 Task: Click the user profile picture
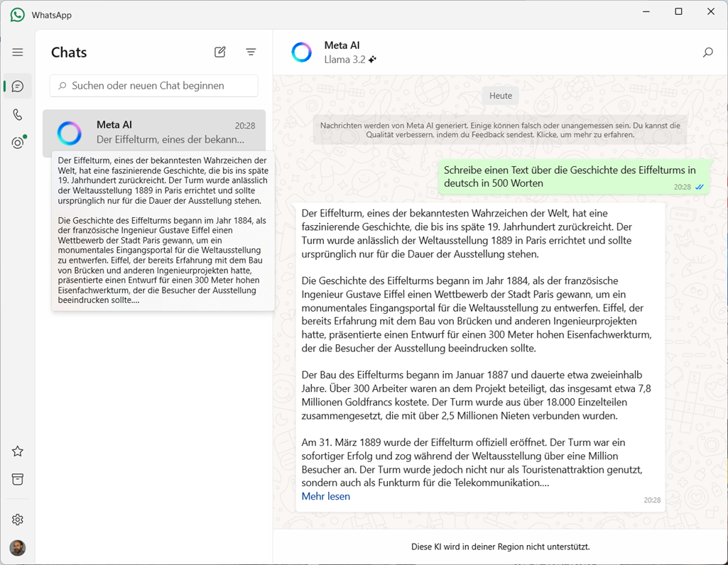point(18,548)
